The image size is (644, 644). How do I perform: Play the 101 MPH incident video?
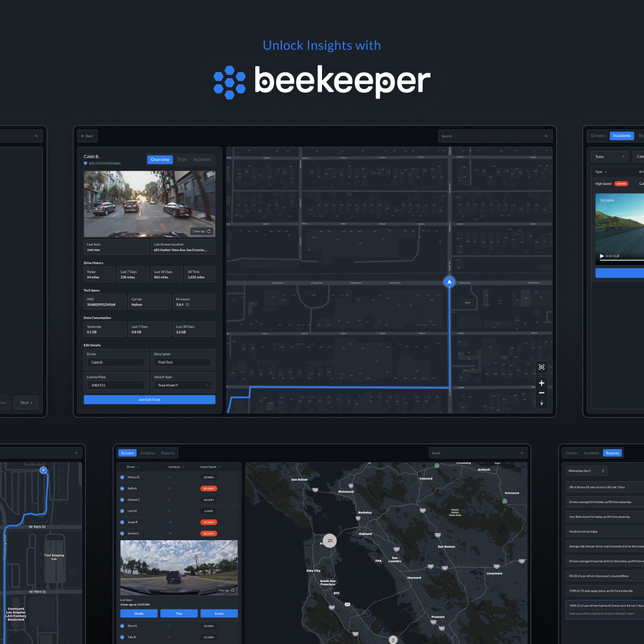pyautogui.click(x=602, y=256)
